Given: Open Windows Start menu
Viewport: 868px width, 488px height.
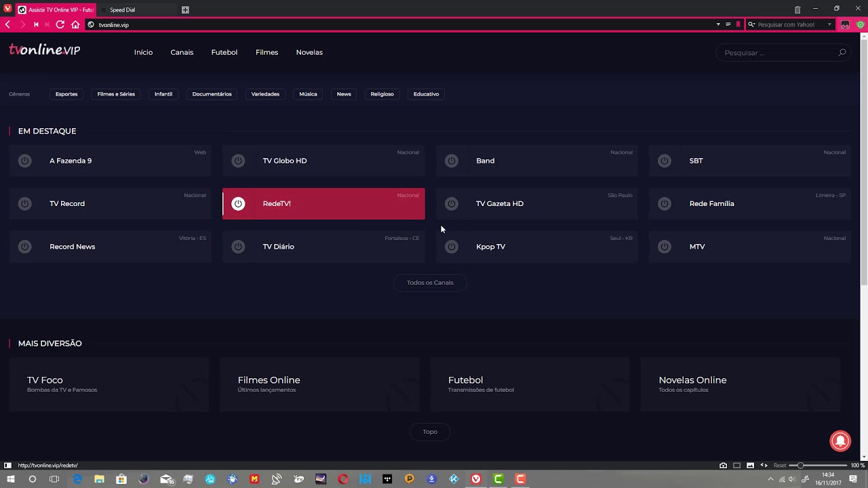Looking at the screenshot, I should [x=10, y=479].
